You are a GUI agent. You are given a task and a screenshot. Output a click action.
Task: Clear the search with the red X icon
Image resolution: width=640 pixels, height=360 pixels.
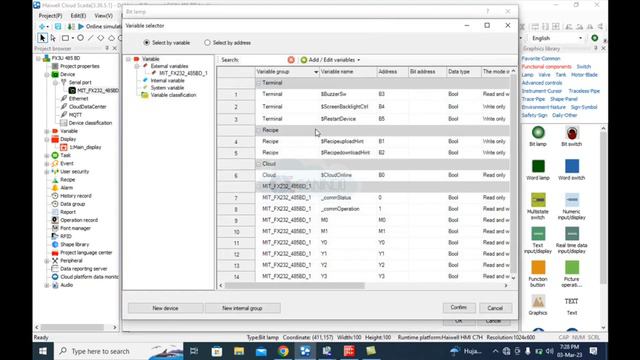pyautogui.click(x=291, y=60)
